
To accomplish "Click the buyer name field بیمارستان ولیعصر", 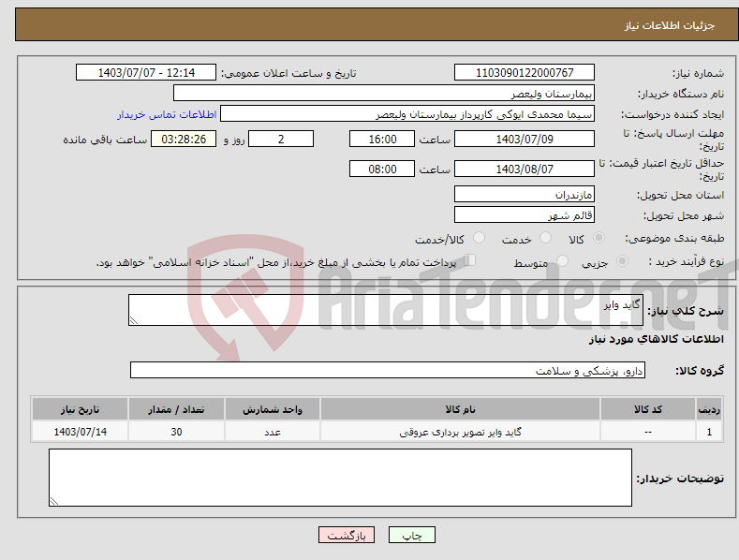I will point(384,94).
